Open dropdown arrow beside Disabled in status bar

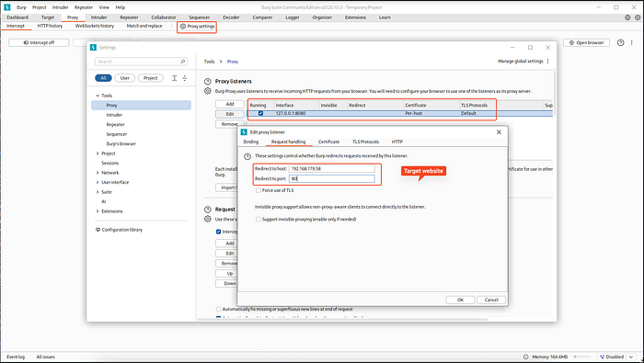[631, 357]
